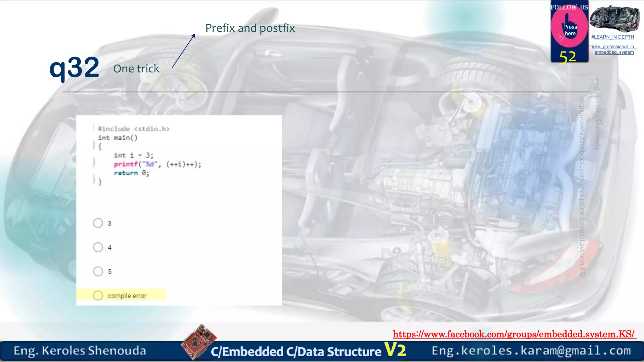Screen dimensions: 644x362
Task: Click the printf code line
Action: point(158,164)
